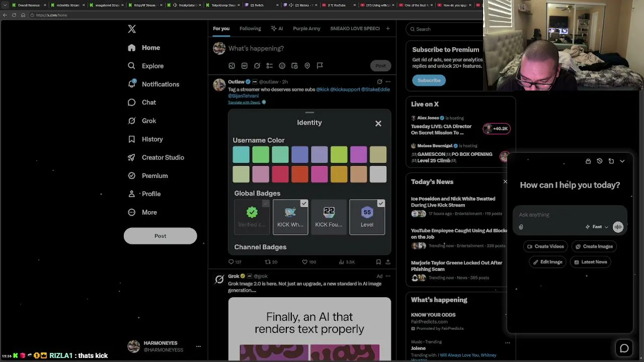Image resolution: width=644 pixels, height=362 pixels.
Task: Switch to the AI timeline tab
Action: pyautogui.click(x=277, y=29)
